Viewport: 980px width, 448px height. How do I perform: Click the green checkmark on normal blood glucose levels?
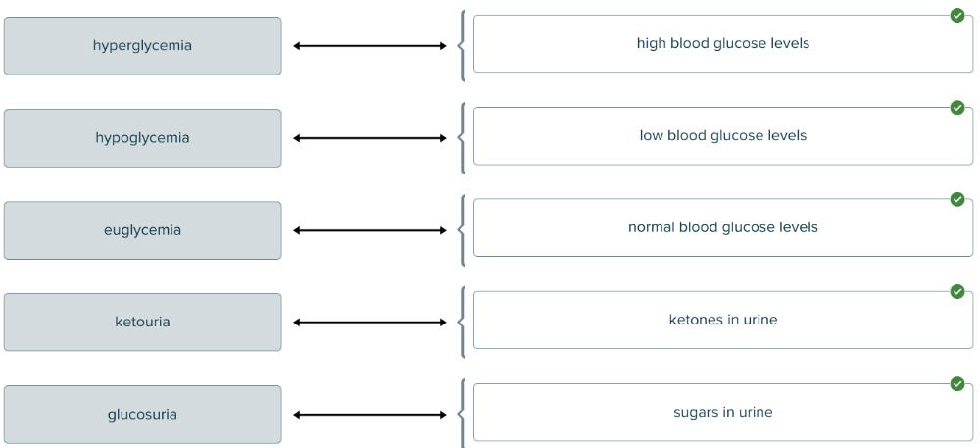coord(957,200)
